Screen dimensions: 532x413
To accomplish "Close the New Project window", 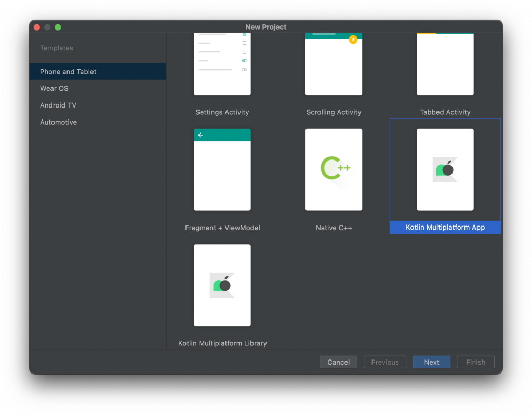I will tap(37, 27).
